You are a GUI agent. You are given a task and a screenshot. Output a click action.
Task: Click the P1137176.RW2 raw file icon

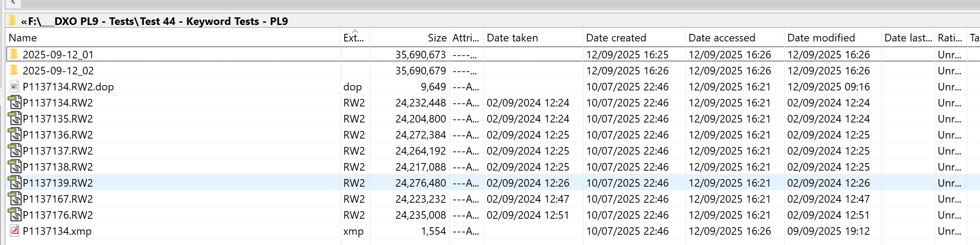[15, 215]
